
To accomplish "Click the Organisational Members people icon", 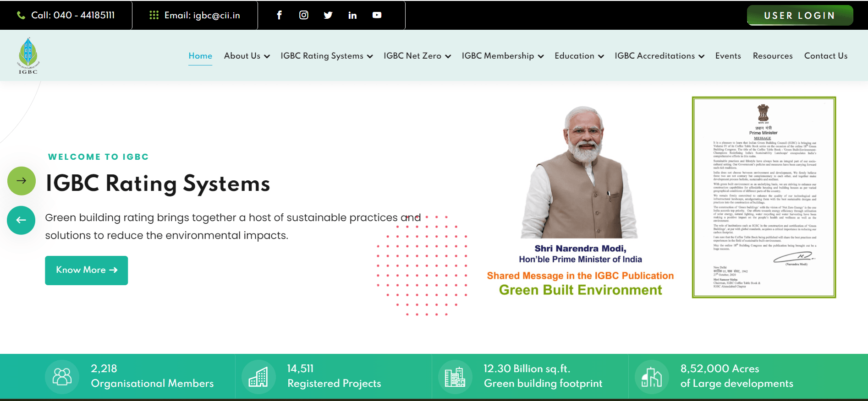I will (x=62, y=377).
